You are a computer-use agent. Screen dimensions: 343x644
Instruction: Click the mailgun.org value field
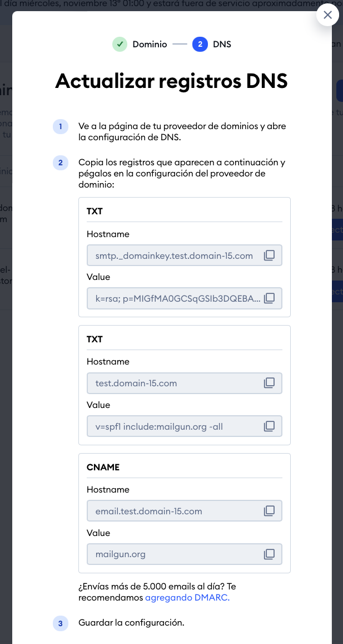(x=184, y=554)
